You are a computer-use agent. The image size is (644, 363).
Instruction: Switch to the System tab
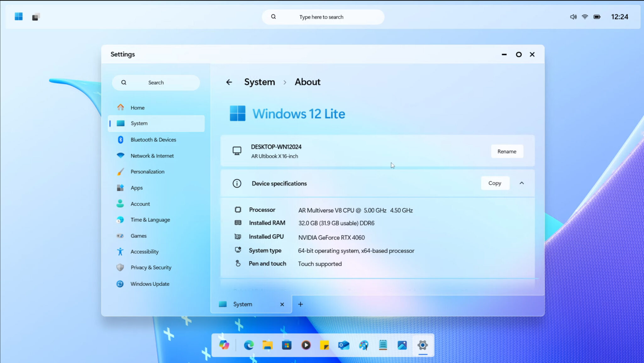242,304
